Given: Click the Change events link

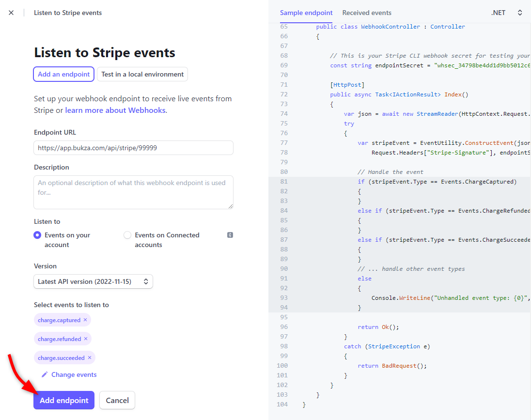Looking at the screenshot, I should 74,374.
